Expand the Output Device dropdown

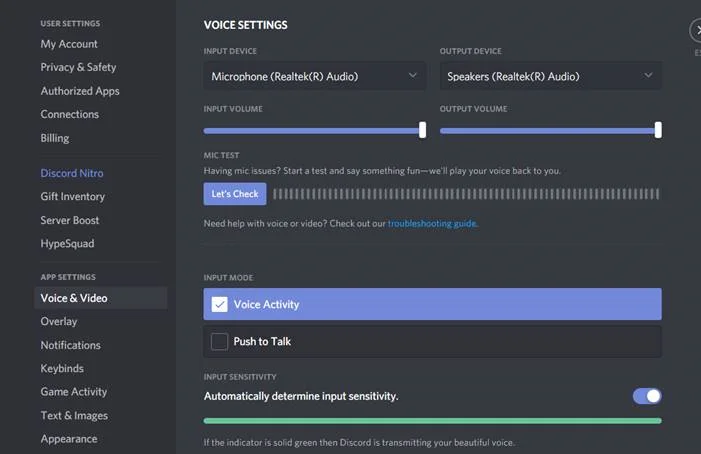[x=550, y=76]
